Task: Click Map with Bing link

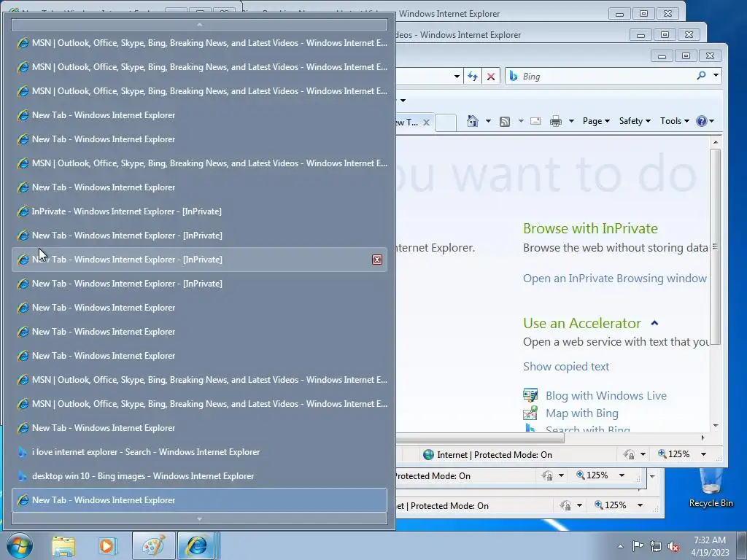Action: pyautogui.click(x=581, y=413)
